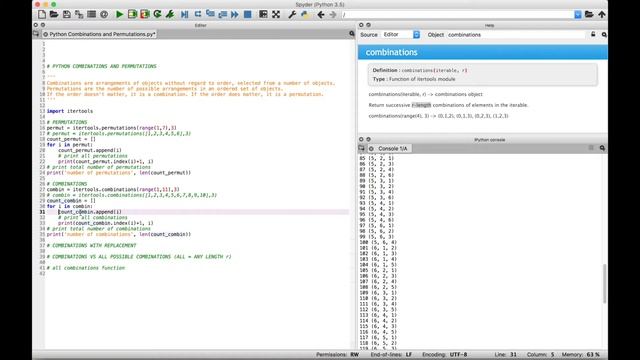Screen dimensions: 640x360
Task: Open Preferences wrench icon
Action: 292,14
